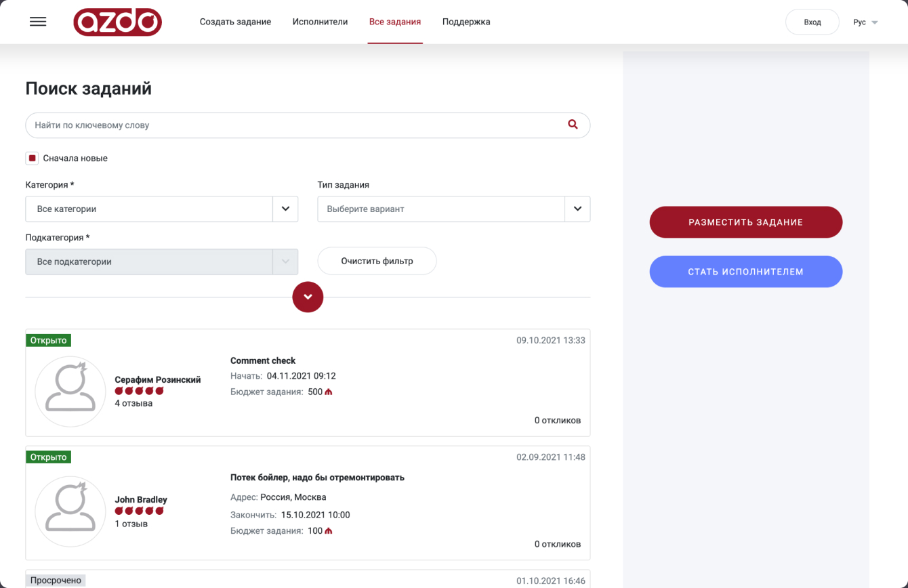908x588 pixels.
Task: Click the Разместить задание button
Action: point(746,222)
